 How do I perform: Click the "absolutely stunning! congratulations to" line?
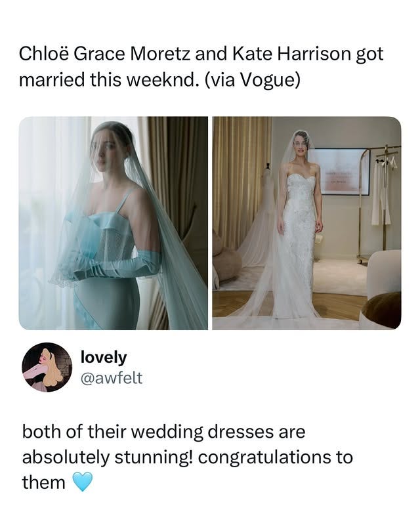point(188,457)
